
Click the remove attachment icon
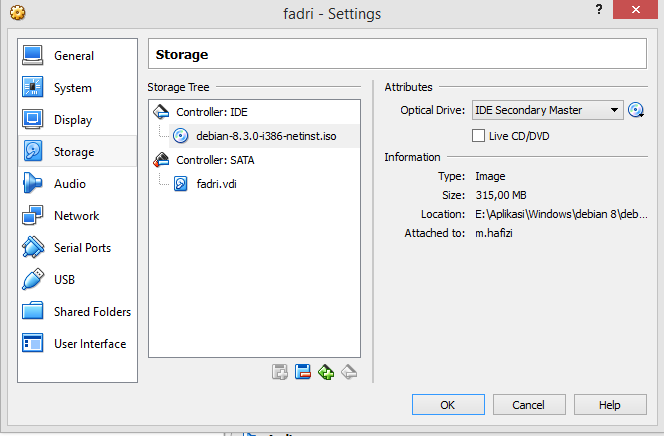tap(349, 372)
